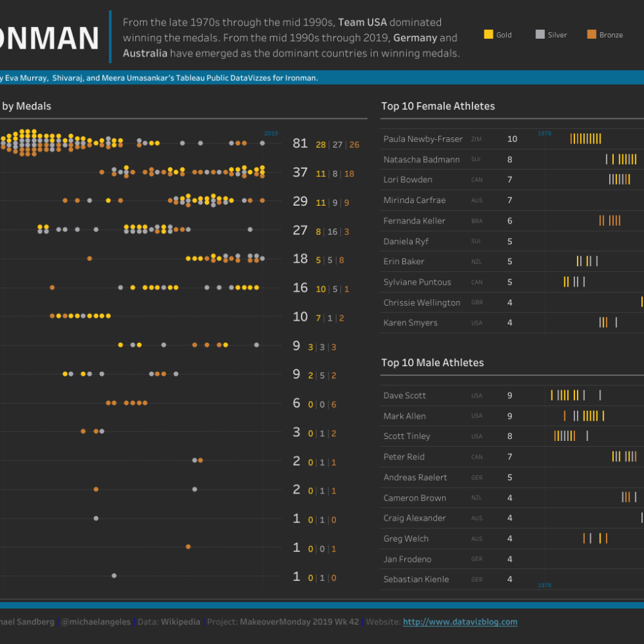Select Dave Scott in the male athletes list
Viewport: 644px width, 644px height.
pyautogui.click(x=405, y=396)
